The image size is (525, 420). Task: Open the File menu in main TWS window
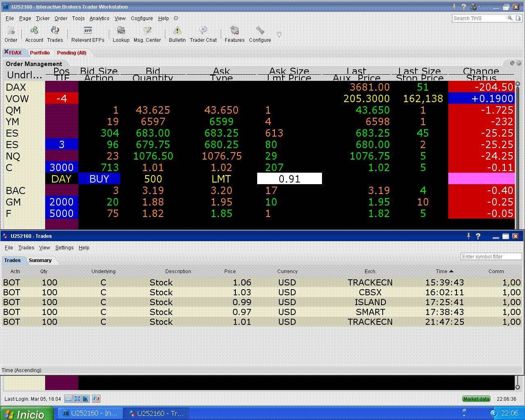(10, 18)
